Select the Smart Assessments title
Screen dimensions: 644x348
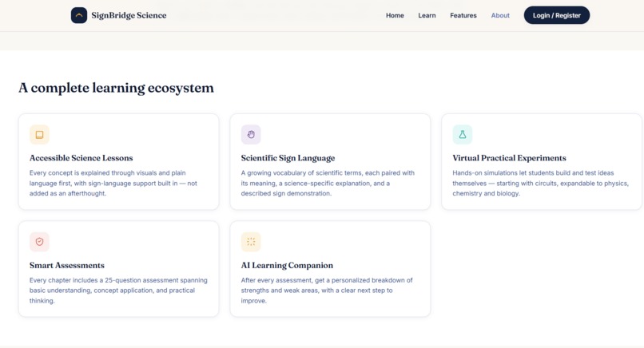(x=67, y=265)
